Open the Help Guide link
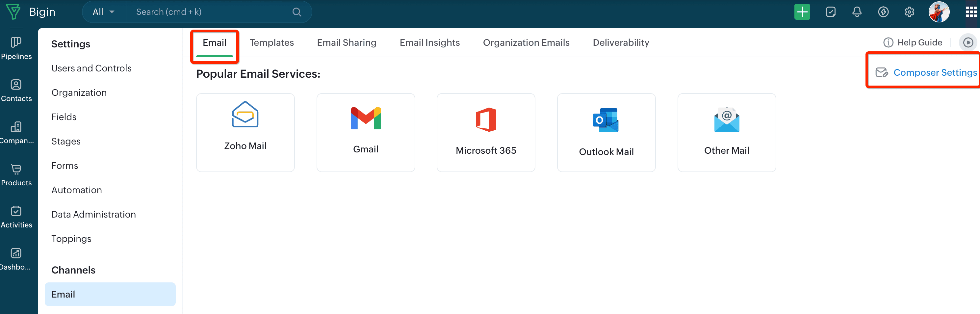Image resolution: width=980 pixels, height=314 pixels. pos(919,43)
